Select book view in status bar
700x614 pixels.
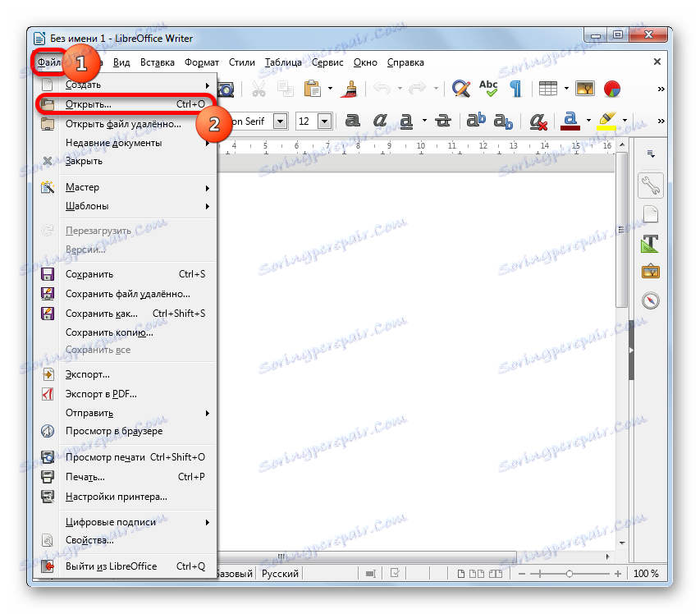[x=496, y=574]
